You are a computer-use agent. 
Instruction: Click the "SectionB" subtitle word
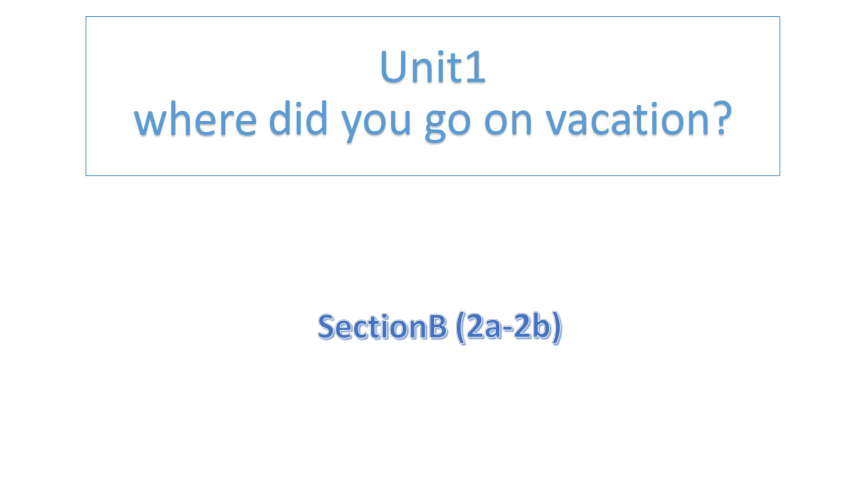(x=383, y=327)
